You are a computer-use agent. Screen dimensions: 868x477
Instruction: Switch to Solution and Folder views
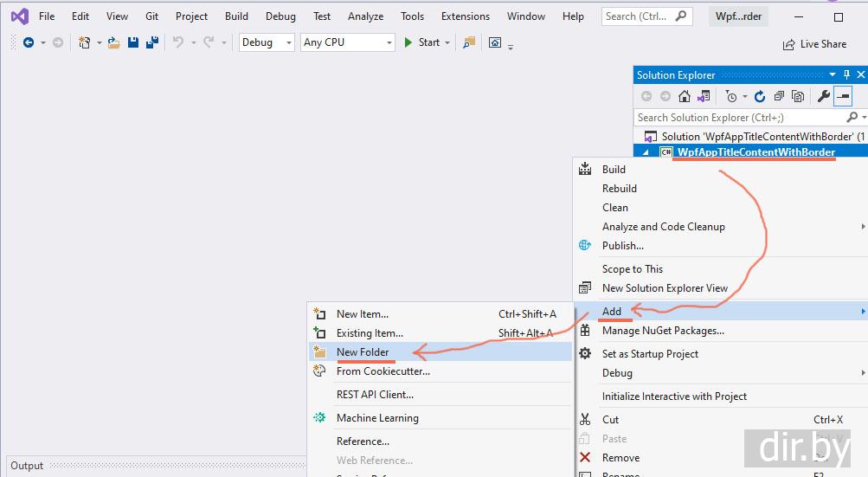tap(704, 97)
